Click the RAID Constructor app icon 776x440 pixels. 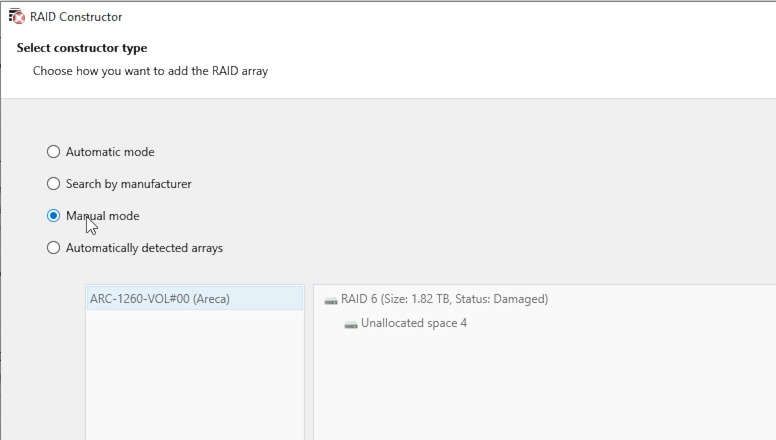pyautogui.click(x=16, y=16)
